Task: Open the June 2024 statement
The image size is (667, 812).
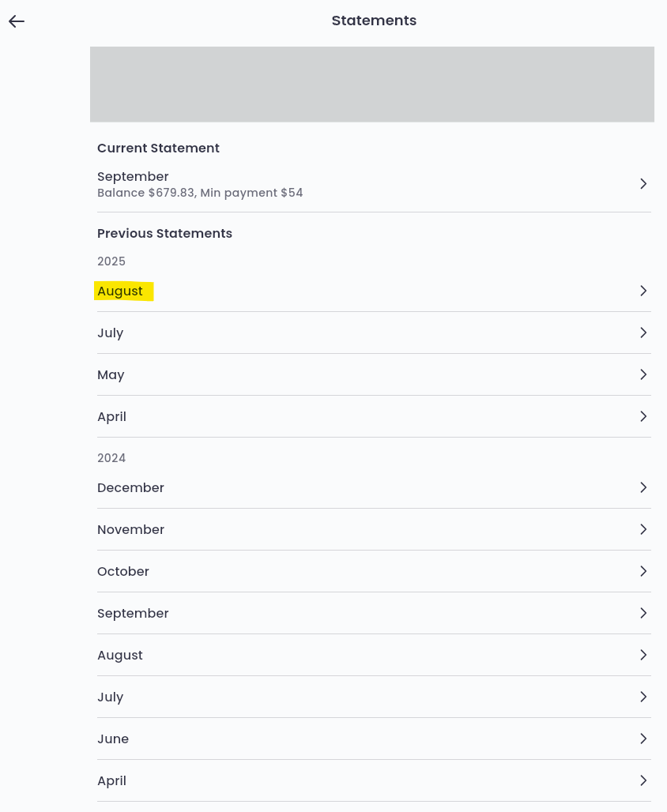Action: [x=113, y=739]
